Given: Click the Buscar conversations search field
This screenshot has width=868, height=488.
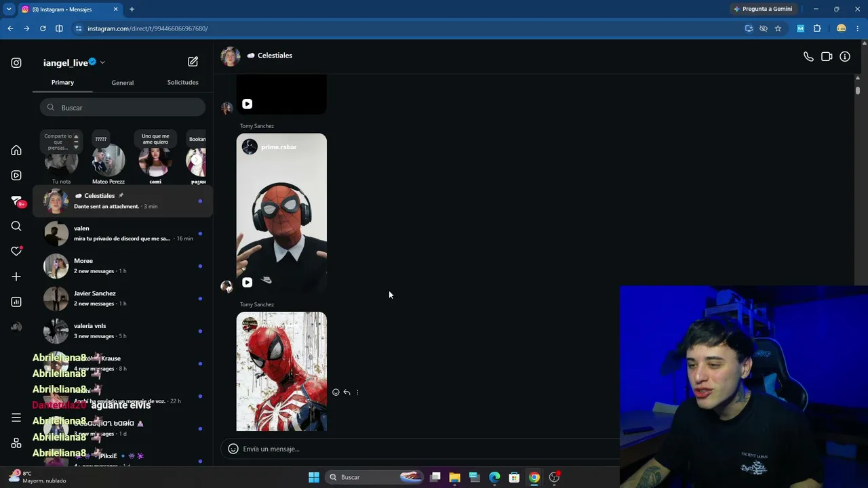Looking at the screenshot, I should [x=123, y=108].
